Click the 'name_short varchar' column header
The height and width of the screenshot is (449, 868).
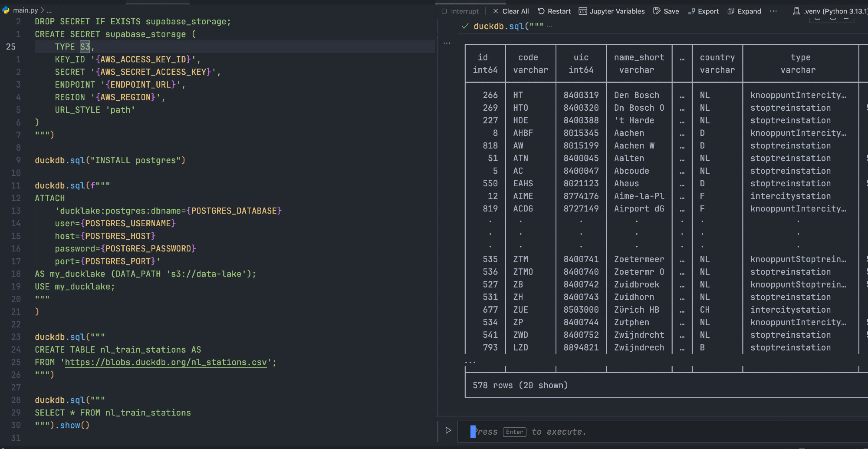pos(639,63)
